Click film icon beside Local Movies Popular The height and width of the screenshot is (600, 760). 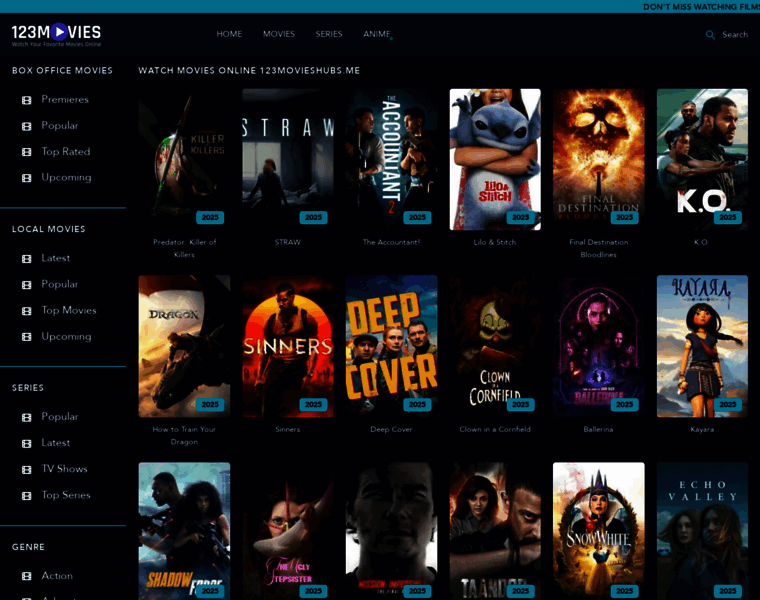click(x=27, y=284)
